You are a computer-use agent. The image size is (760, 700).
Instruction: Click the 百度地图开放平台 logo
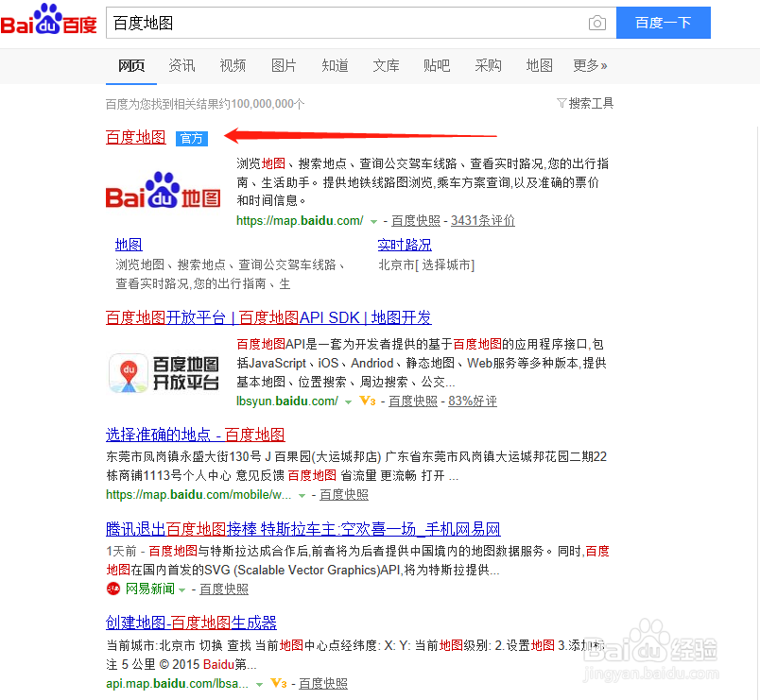pyautogui.click(x=164, y=373)
